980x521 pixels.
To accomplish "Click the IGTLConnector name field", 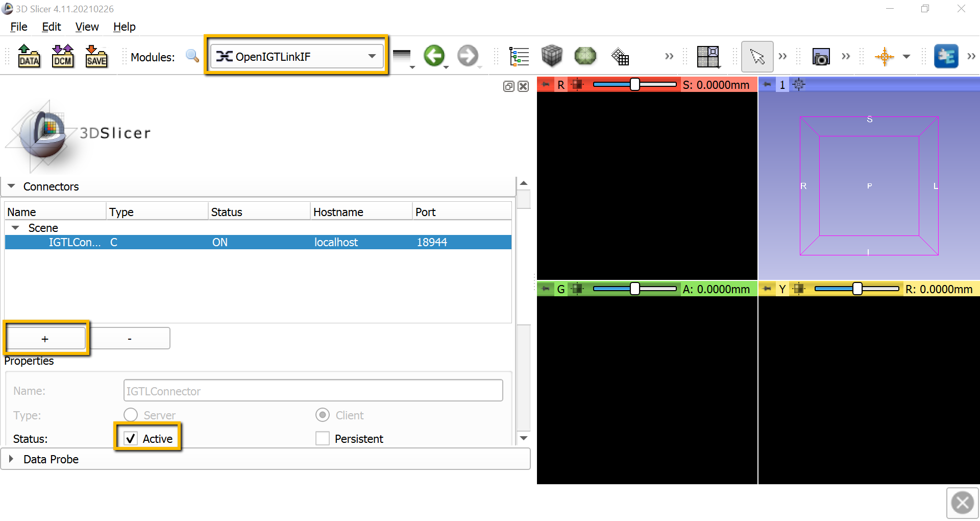I will click(x=313, y=391).
